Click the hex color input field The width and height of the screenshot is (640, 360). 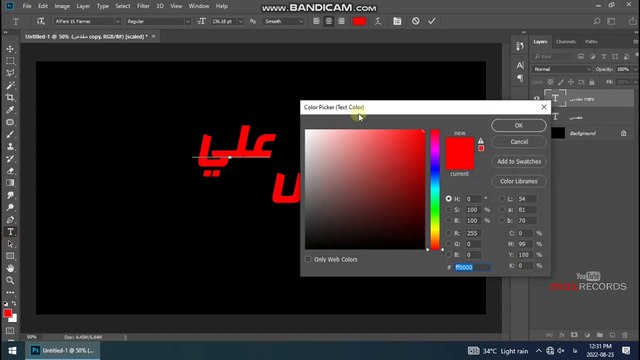tap(473, 267)
